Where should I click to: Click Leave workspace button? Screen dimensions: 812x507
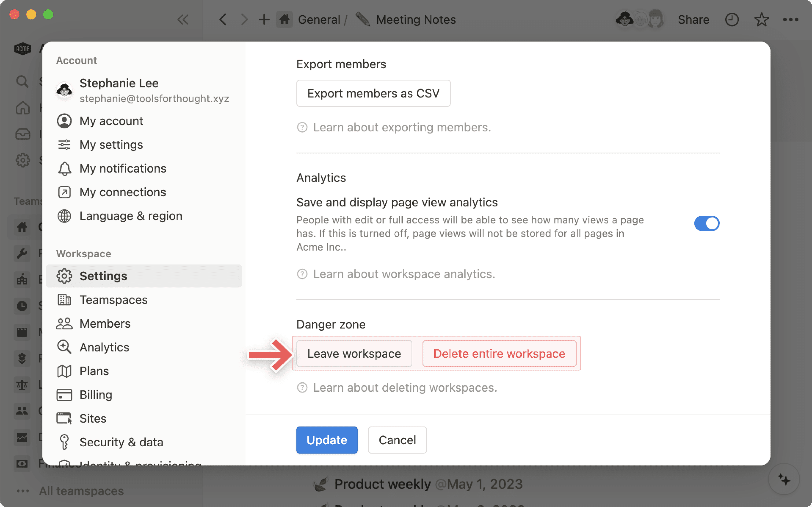pyautogui.click(x=354, y=354)
